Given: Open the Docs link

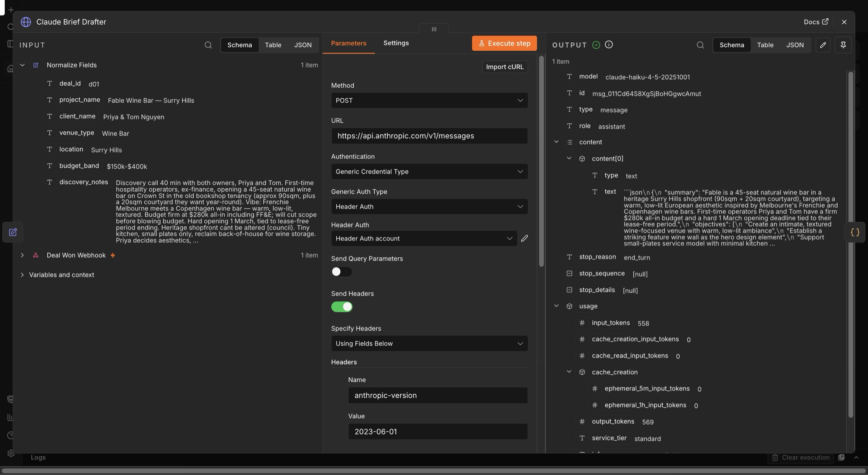Looking at the screenshot, I should click(x=816, y=22).
